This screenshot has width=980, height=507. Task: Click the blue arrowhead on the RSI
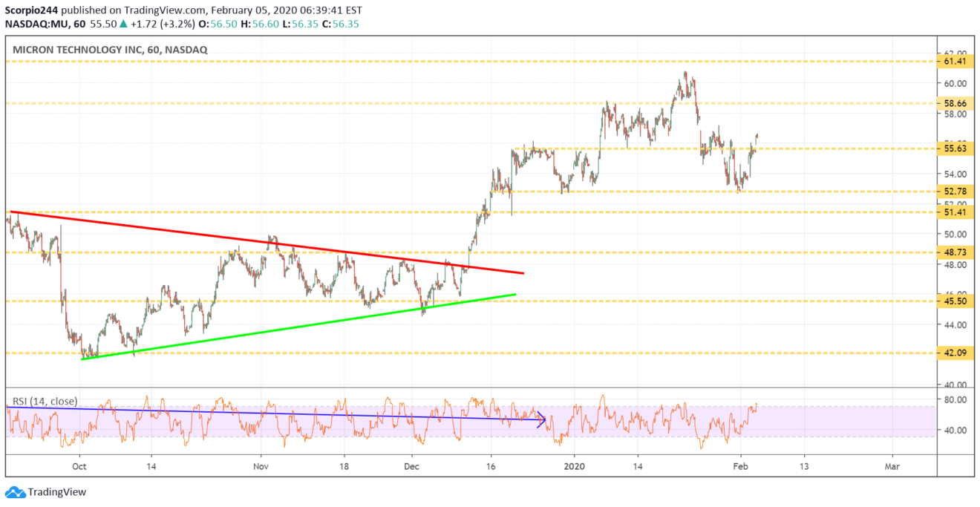(x=542, y=421)
